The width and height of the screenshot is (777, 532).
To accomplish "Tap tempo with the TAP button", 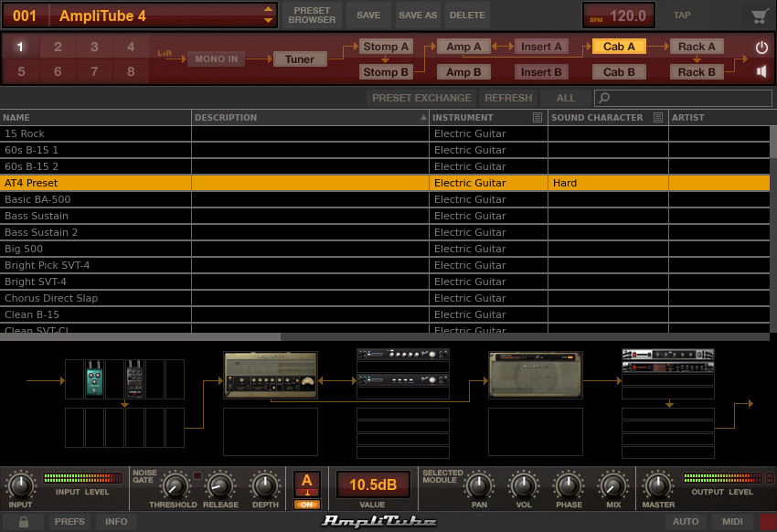I will coord(682,16).
